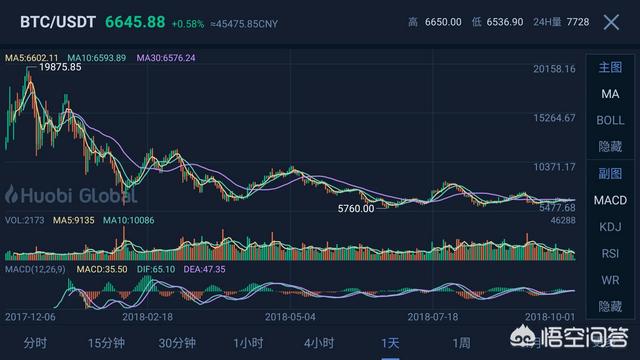Click the 10371.17 price axis label
The image size is (640, 360).
coord(554,167)
